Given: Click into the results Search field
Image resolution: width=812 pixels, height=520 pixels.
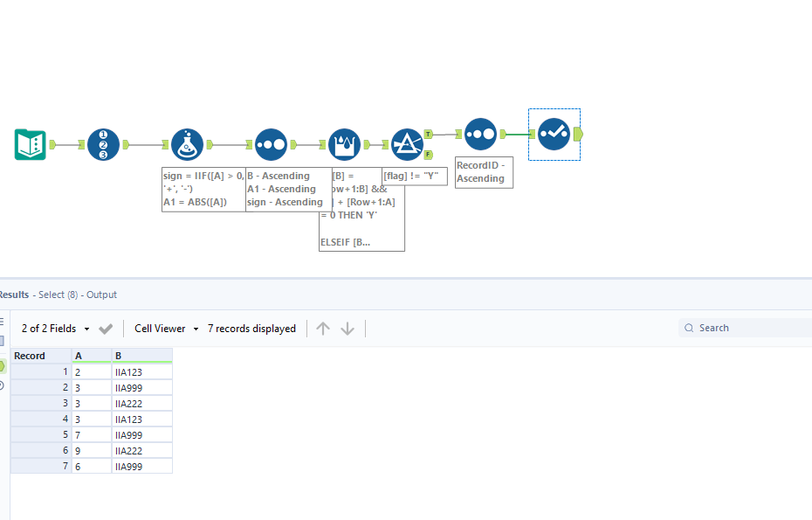Looking at the screenshot, I should click(x=746, y=328).
